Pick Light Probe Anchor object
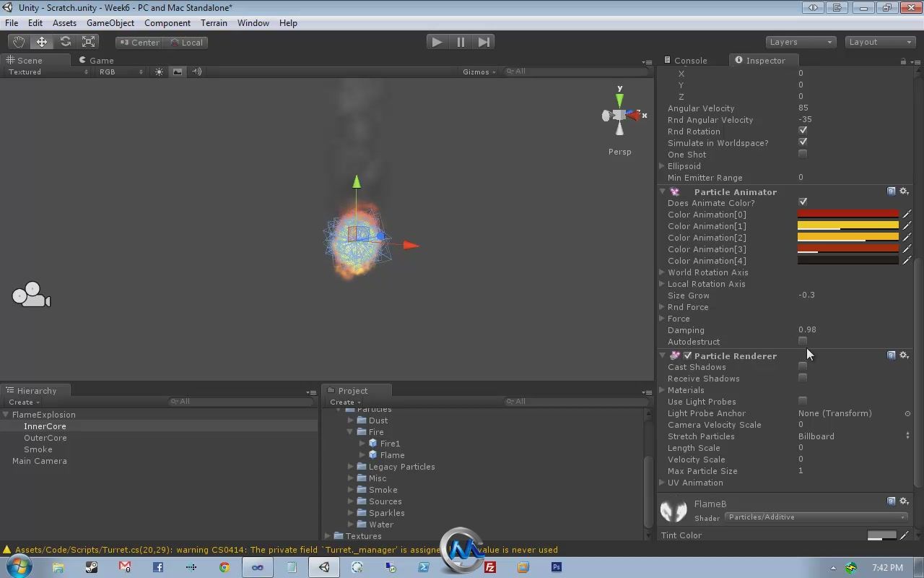 pyautogui.click(x=907, y=413)
